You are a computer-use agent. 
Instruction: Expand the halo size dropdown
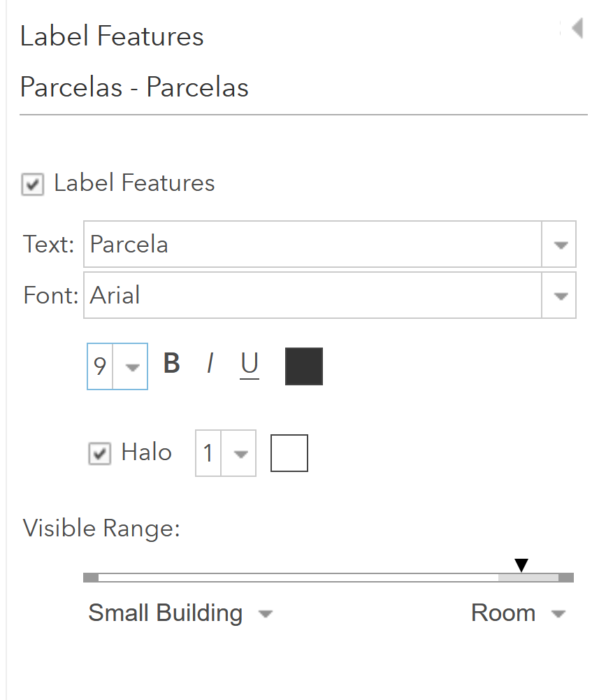[239, 454]
